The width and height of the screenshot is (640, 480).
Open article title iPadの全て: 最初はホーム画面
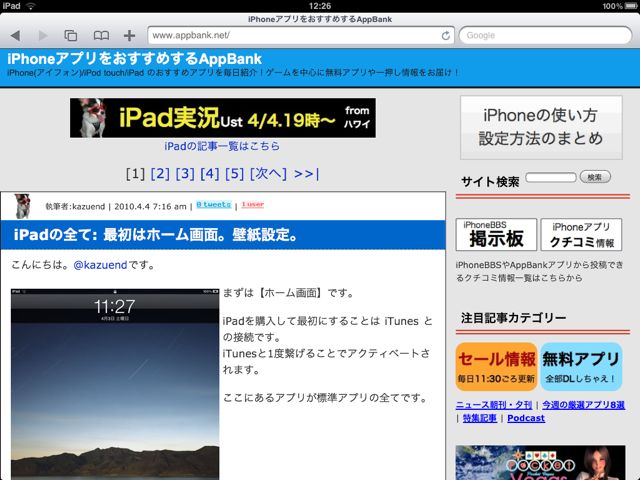point(156,235)
